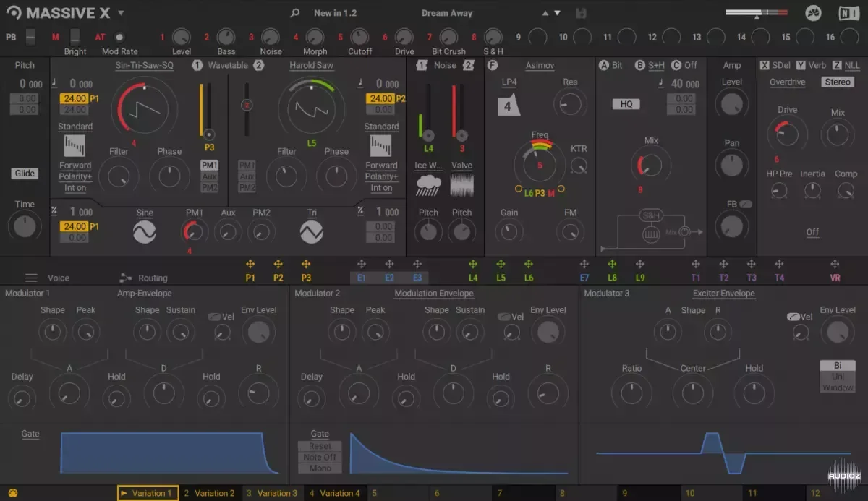This screenshot has height=501, width=868.
Task: Click the Standard mode icon under wavetable 1
Action: pyautogui.click(x=75, y=146)
